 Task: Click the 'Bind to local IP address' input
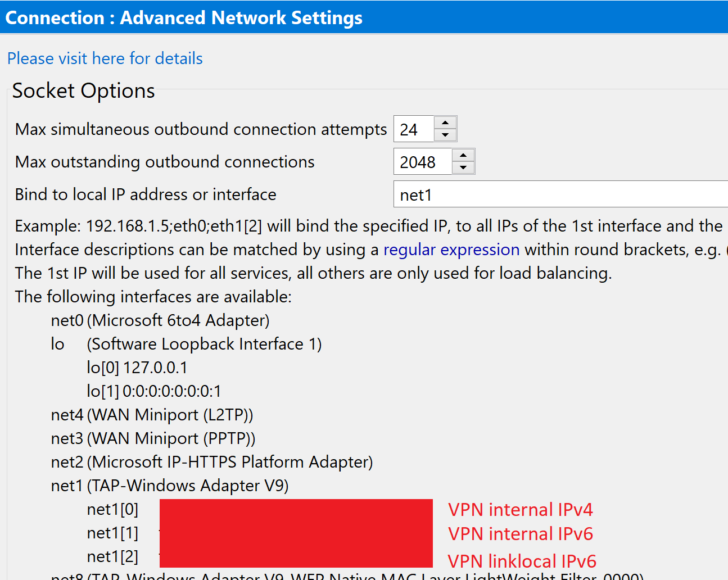pyautogui.click(x=506, y=194)
